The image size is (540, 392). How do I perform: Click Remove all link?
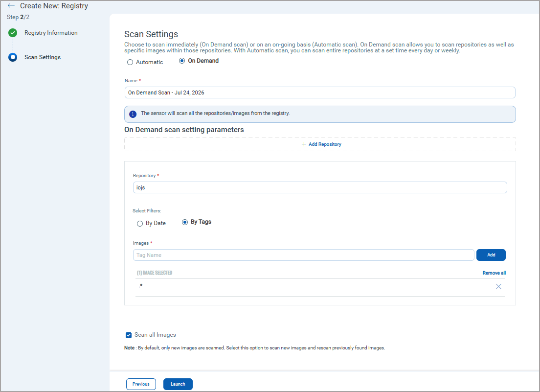pos(494,273)
